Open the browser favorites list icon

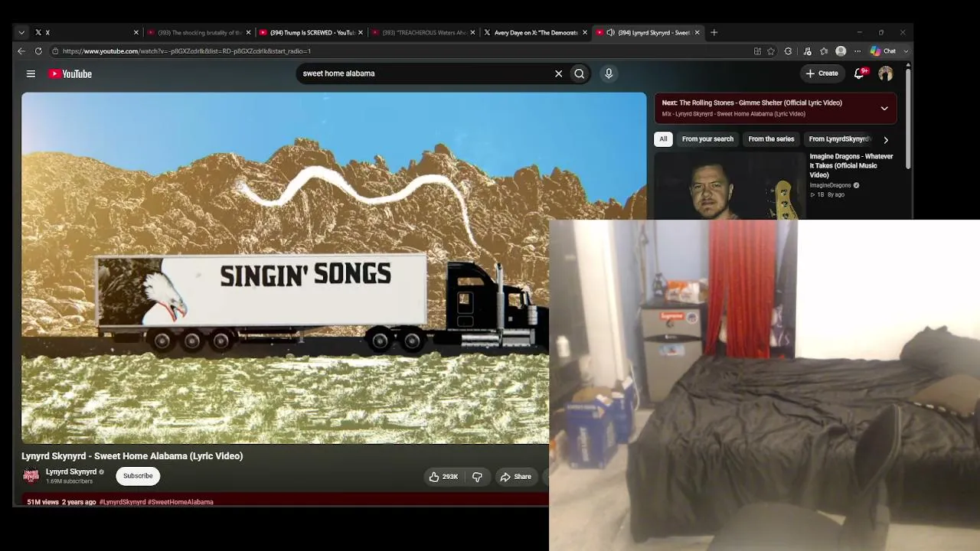824,51
